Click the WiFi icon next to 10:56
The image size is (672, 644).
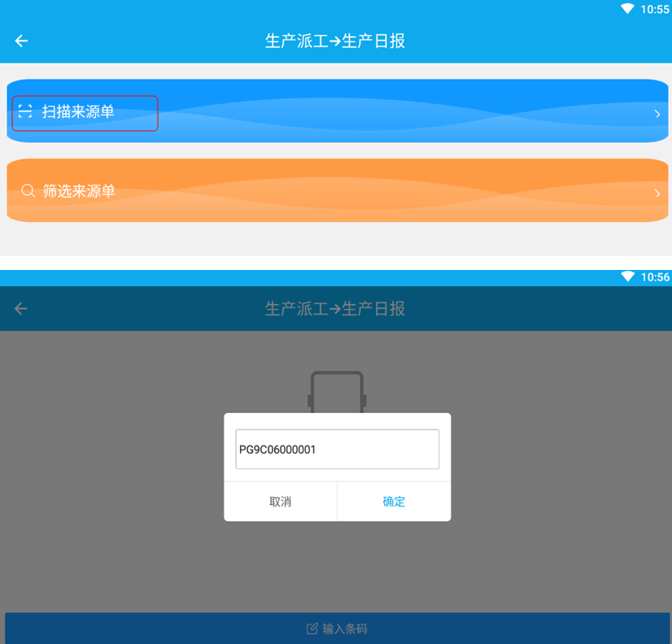click(x=627, y=277)
